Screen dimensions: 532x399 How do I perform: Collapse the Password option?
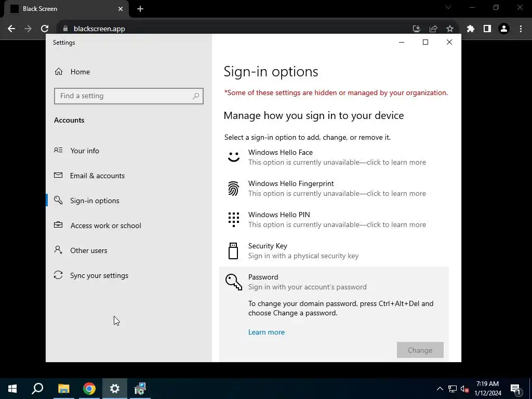coord(334,282)
